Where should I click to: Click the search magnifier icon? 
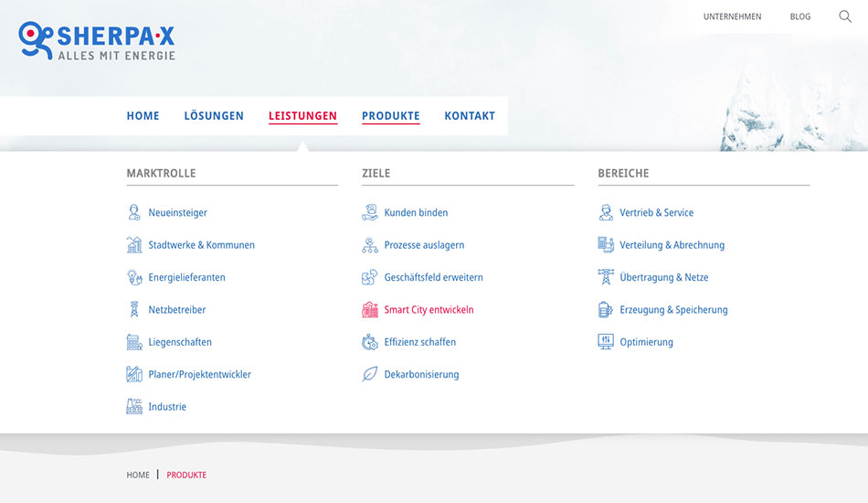(x=845, y=16)
